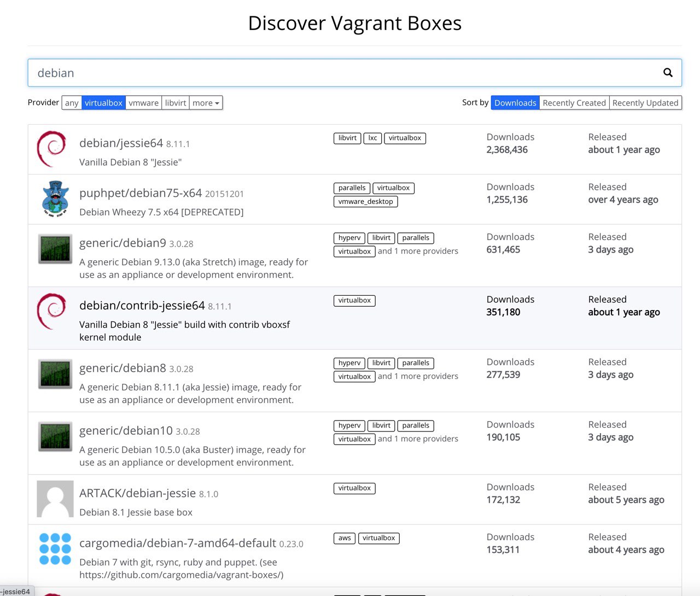Click 'Debian Wheezy 7.5 x64 [DEPRECATED]' description
The image size is (700, 596).
pos(161,212)
